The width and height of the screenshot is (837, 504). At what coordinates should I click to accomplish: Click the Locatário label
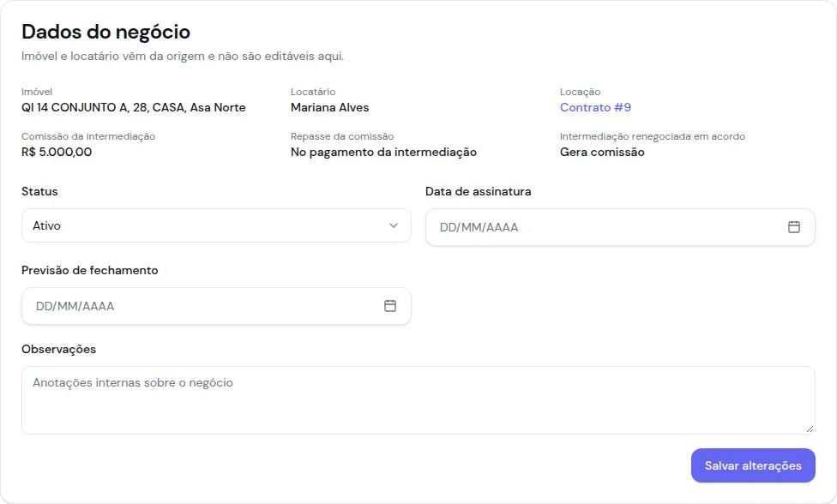coord(313,92)
